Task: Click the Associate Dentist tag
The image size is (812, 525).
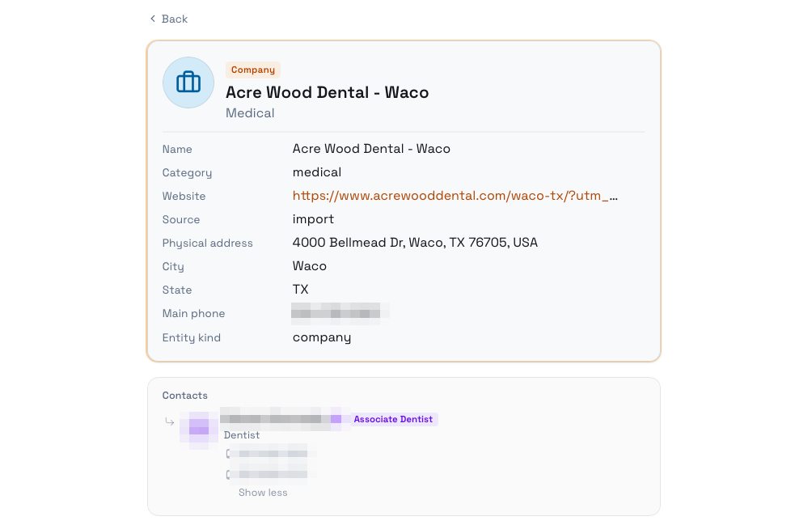Action: [x=393, y=419]
